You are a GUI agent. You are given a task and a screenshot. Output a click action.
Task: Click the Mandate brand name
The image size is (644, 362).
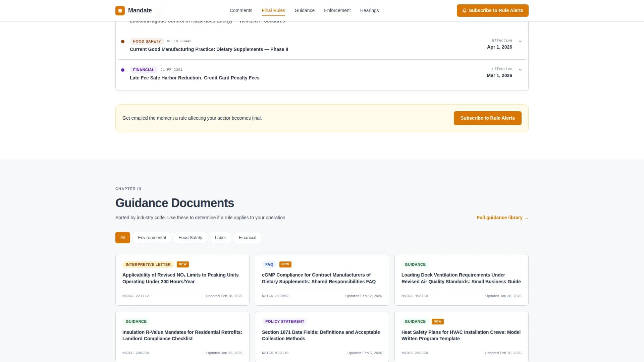[x=140, y=10]
